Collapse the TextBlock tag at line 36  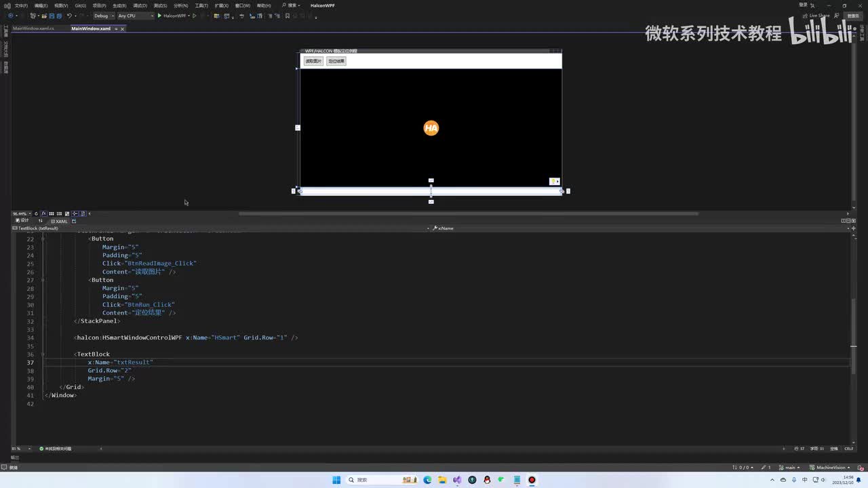(42, 354)
